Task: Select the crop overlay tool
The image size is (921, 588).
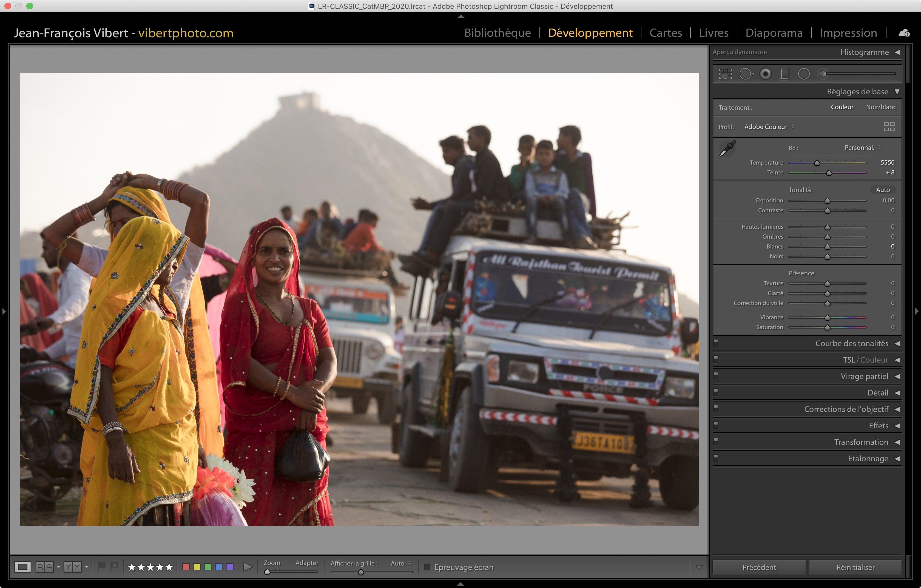Action: tap(725, 74)
